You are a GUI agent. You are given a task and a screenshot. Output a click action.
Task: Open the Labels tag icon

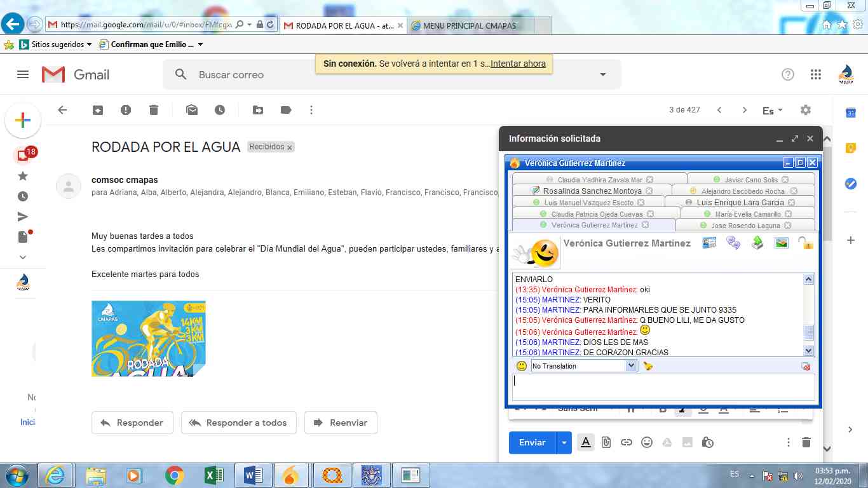tap(286, 110)
